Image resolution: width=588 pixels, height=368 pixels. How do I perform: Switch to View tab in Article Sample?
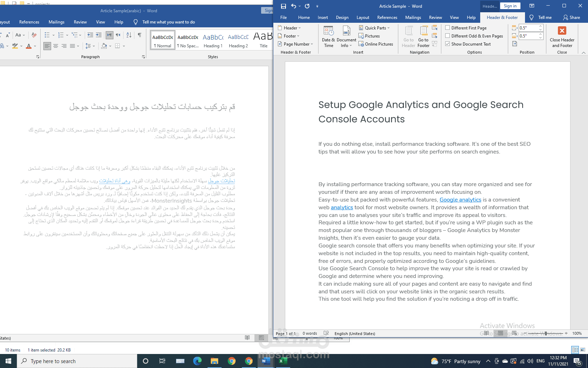click(x=454, y=17)
